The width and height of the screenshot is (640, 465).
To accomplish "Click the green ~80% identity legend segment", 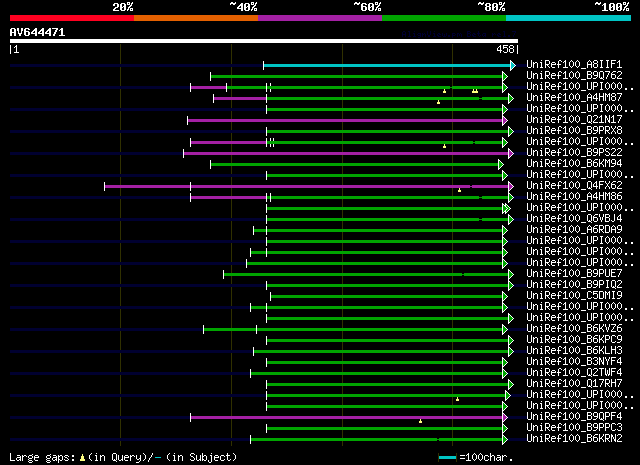I will 444,18.
